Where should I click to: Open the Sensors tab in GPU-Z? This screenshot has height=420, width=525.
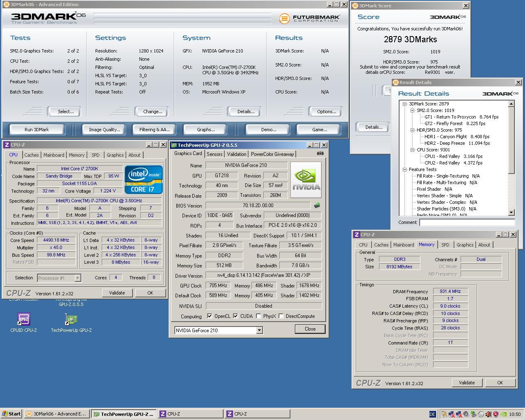(x=215, y=154)
